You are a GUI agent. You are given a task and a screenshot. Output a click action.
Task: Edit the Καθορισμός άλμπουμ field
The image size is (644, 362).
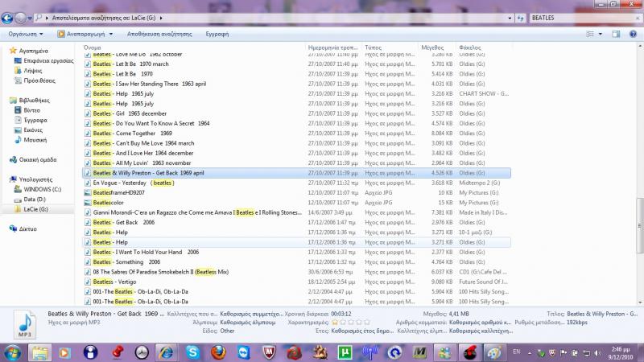point(248,323)
